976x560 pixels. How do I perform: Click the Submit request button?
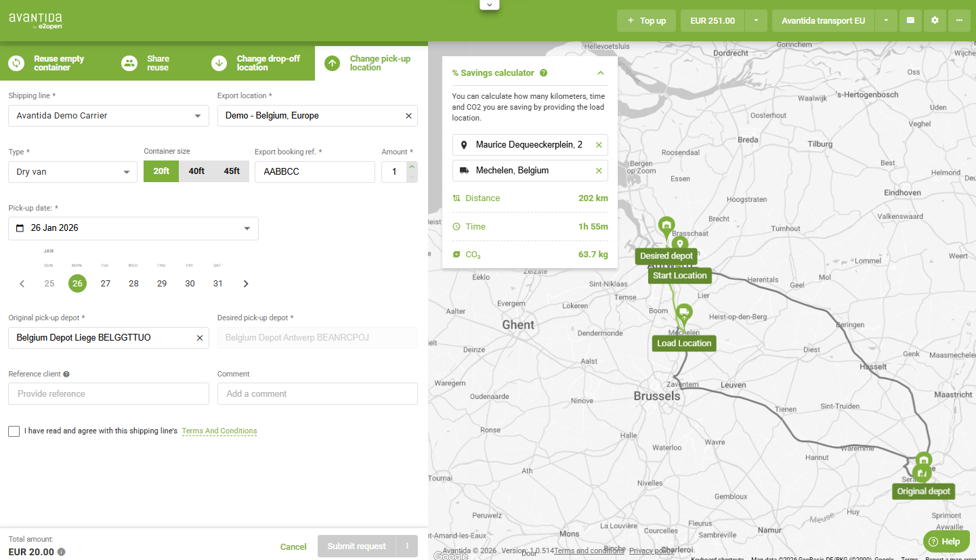[x=357, y=546]
